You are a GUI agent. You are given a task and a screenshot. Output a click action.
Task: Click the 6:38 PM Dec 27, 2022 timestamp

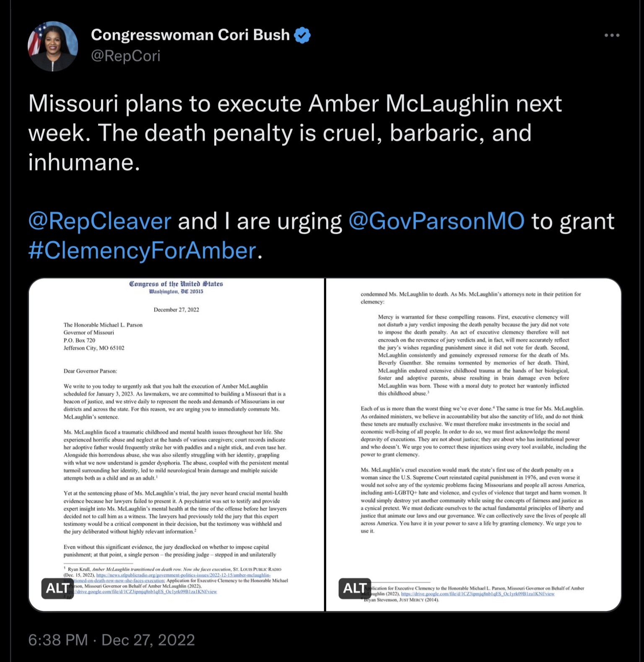coord(112,640)
